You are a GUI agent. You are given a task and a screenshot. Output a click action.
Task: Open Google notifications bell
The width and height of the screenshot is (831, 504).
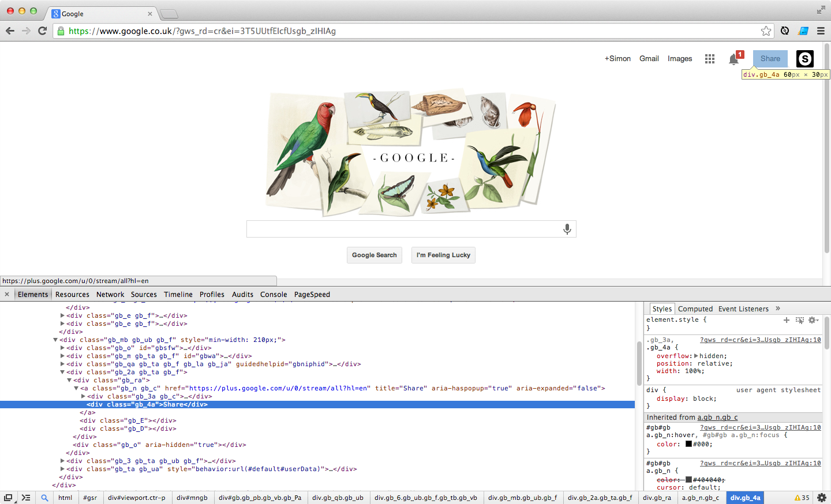coord(733,59)
